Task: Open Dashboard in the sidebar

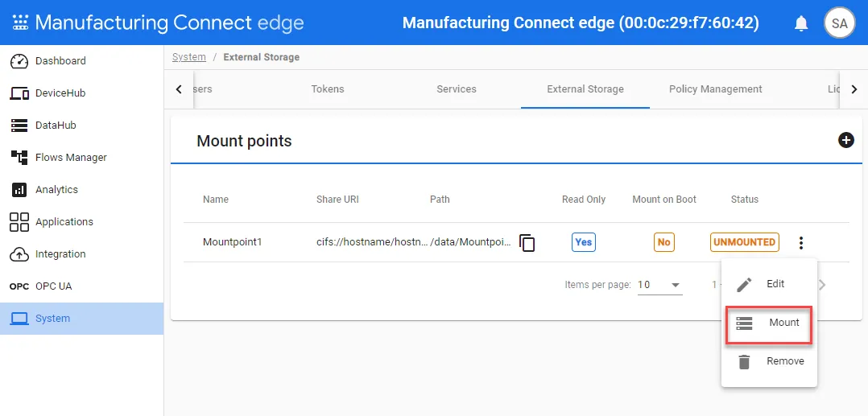Action: (x=82, y=61)
